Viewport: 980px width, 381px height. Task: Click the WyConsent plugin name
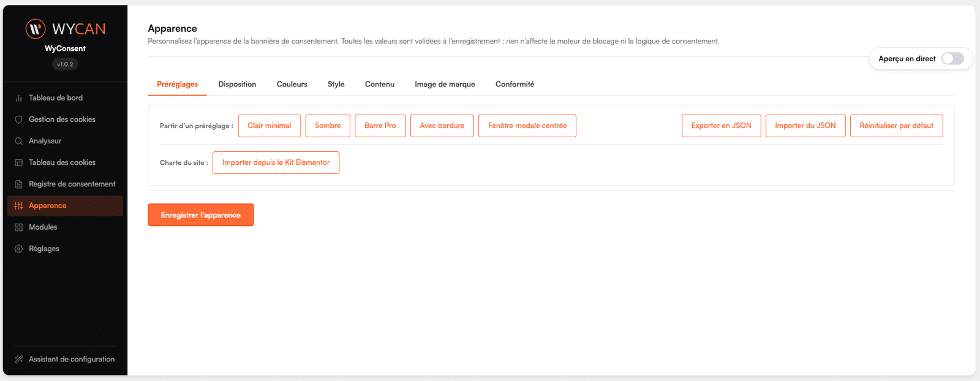(x=65, y=48)
